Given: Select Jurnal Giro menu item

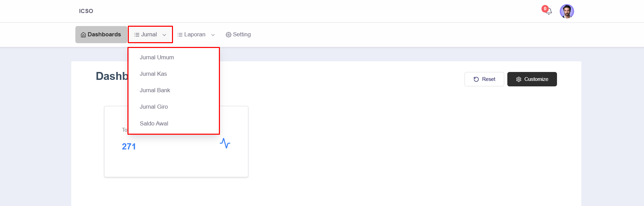Looking at the screenshot, I should pos(154,107).
